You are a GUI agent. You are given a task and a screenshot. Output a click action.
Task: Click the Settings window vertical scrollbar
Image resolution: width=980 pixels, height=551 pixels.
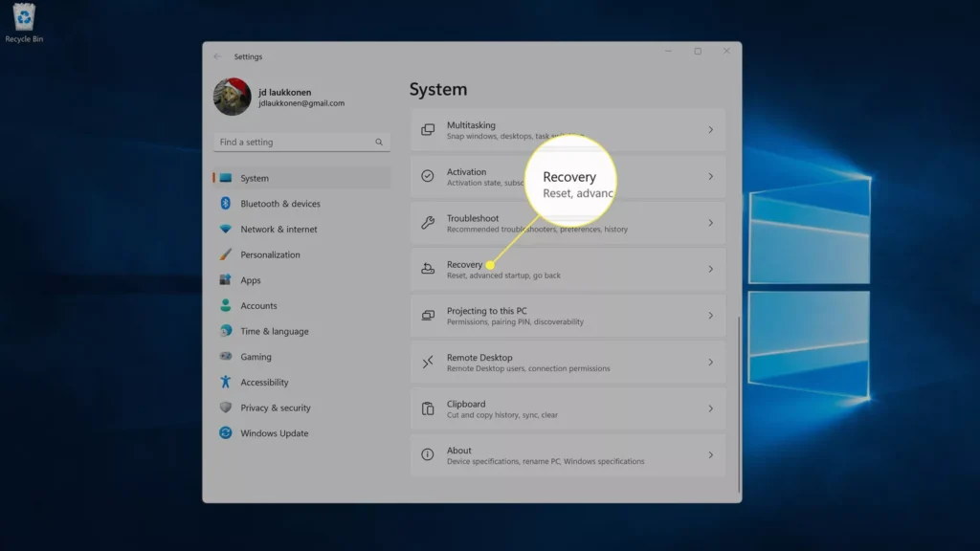739,405
